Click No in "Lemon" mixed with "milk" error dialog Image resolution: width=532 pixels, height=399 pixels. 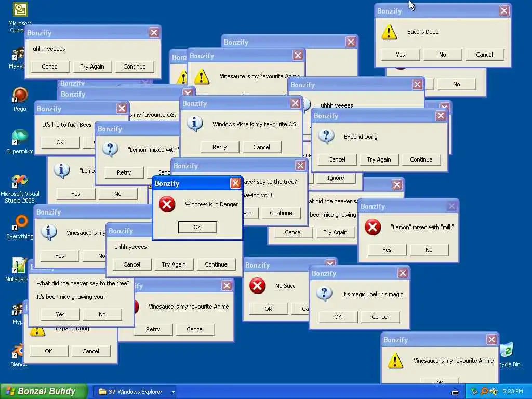click(x=429, y=250)
